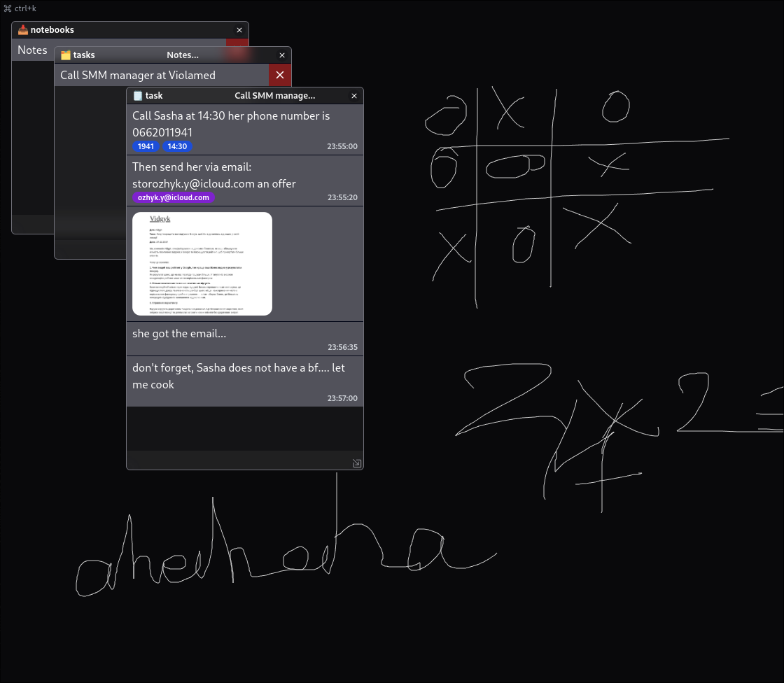The width and height of the screenshot is (784, 683).
Task: Click the 'Notes...' breadcrumb in tasks title bar
Action: click(183, 55)
